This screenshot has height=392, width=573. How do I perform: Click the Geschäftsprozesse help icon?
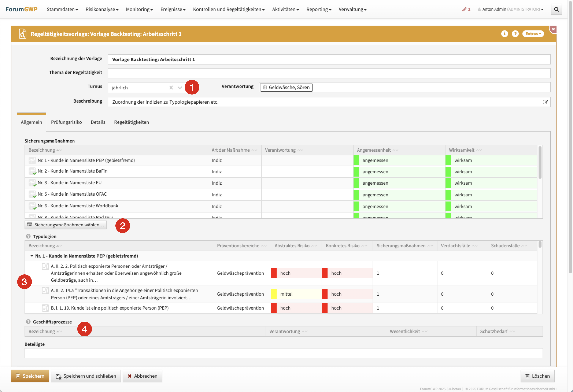point(28,322)
